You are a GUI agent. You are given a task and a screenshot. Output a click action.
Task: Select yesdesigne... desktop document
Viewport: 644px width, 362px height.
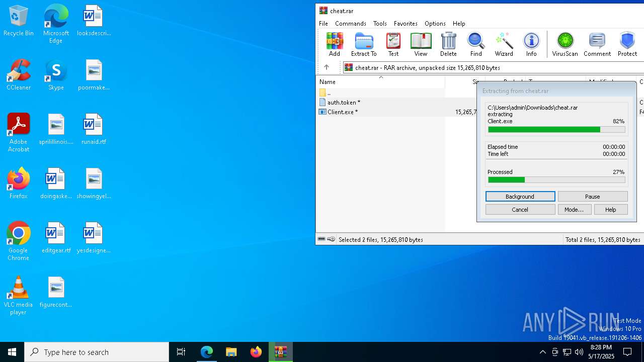(94, 238)
